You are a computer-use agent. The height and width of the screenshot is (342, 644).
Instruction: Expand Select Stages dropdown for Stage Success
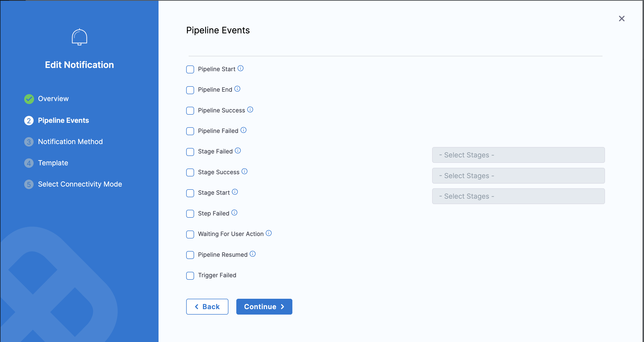[x=518, y=176]
